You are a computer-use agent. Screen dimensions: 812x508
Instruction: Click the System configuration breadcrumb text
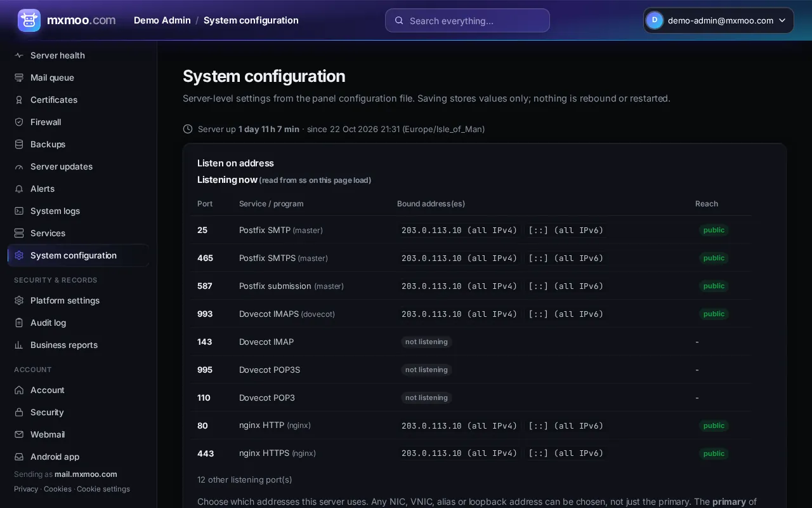[x=251, y=20]
